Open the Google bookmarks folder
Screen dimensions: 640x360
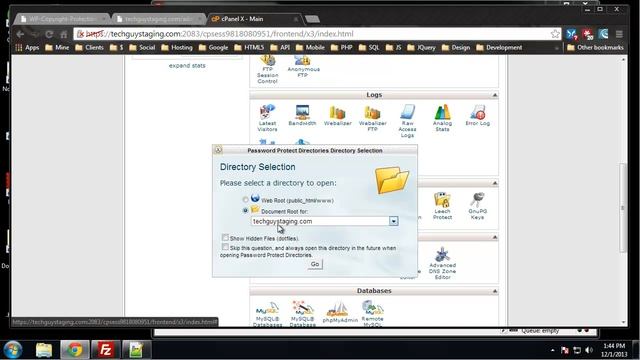(x=213, y=48)
